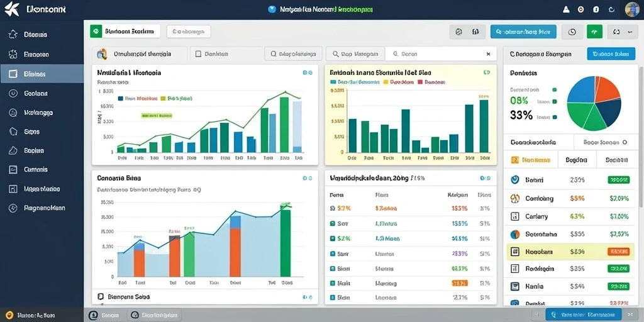Open the user avatar profile picture
Image resolution: width=644 pixels, height=322 pixels.
(632, 9)
